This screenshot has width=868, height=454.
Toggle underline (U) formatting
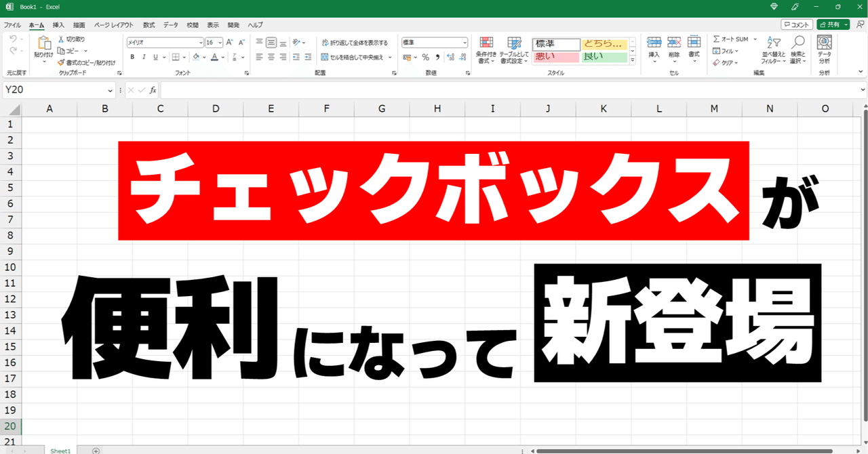click(155, 56)
